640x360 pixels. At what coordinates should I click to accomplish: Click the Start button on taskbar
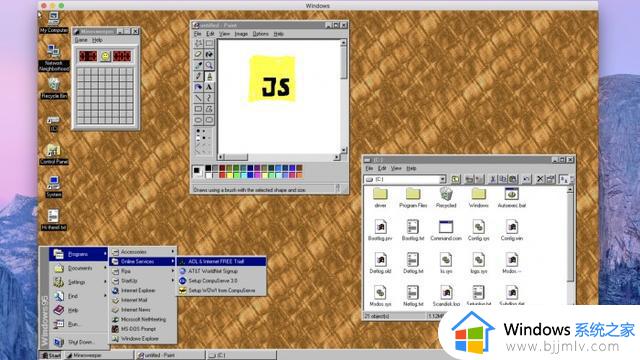(x=51, y=355)
